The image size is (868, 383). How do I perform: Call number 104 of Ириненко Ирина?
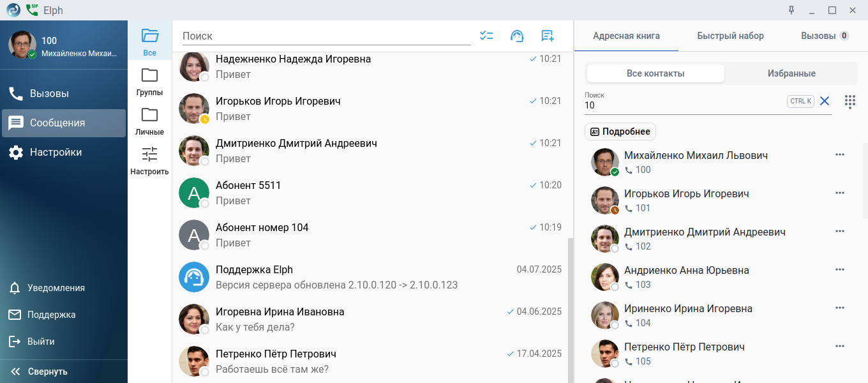pyautogui.click(x=638, y=323)
